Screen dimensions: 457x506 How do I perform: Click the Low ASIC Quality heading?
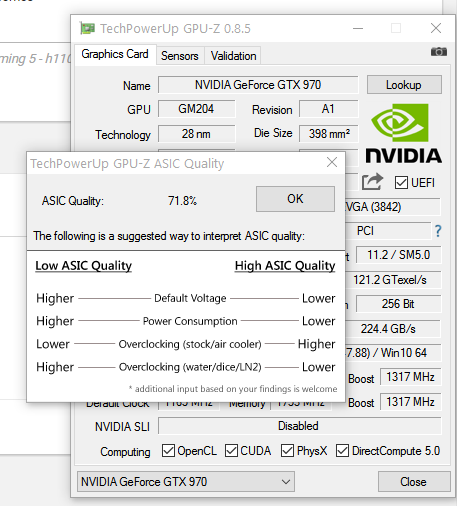click(83, 266)
